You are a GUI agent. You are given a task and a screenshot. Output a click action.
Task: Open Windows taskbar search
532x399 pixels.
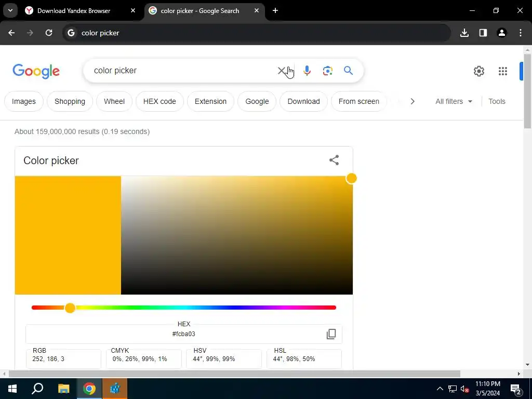tap(37, 389)
